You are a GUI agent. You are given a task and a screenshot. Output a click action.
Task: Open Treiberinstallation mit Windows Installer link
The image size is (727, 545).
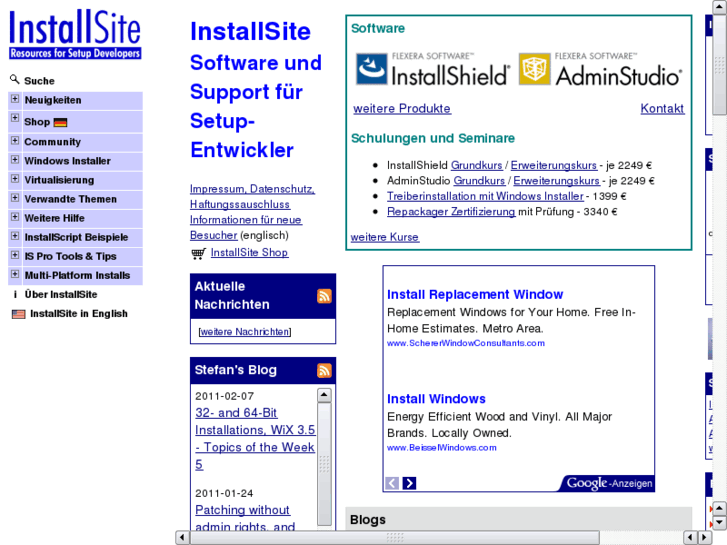(x=485, y=196)
